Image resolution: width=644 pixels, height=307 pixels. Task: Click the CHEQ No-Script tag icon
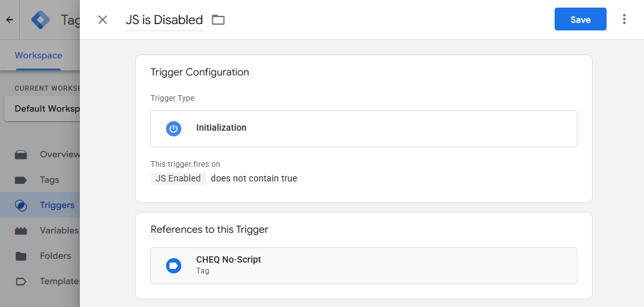(174, 266)
